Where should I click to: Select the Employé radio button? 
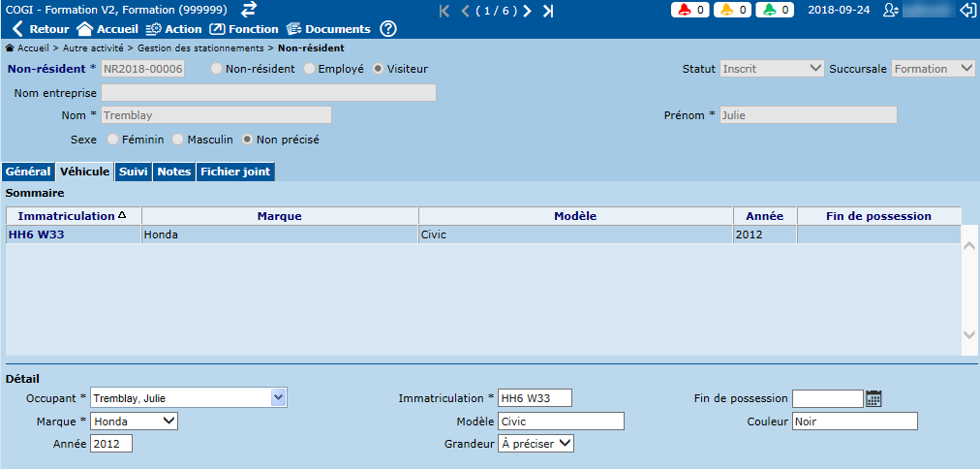click(310, 69)
